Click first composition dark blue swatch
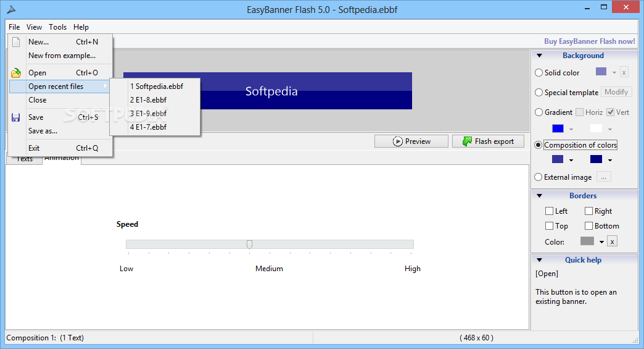The height and width of the screenshot is (349, 644). pyautogui.click(x=558, y=159)
